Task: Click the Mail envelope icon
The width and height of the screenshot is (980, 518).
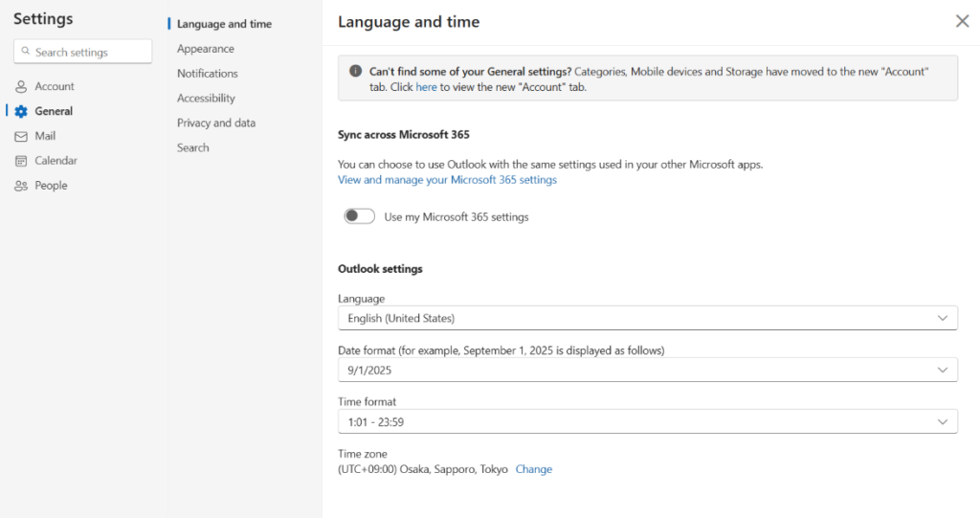Action: pos(21,136)
